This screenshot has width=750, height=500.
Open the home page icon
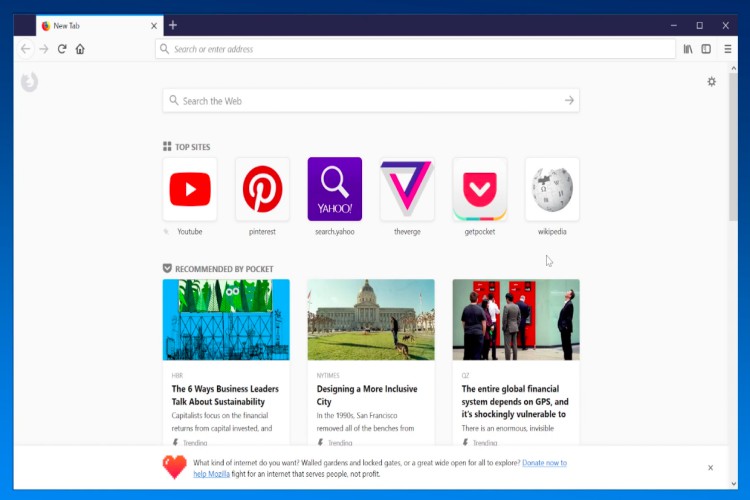click(80, 49)
